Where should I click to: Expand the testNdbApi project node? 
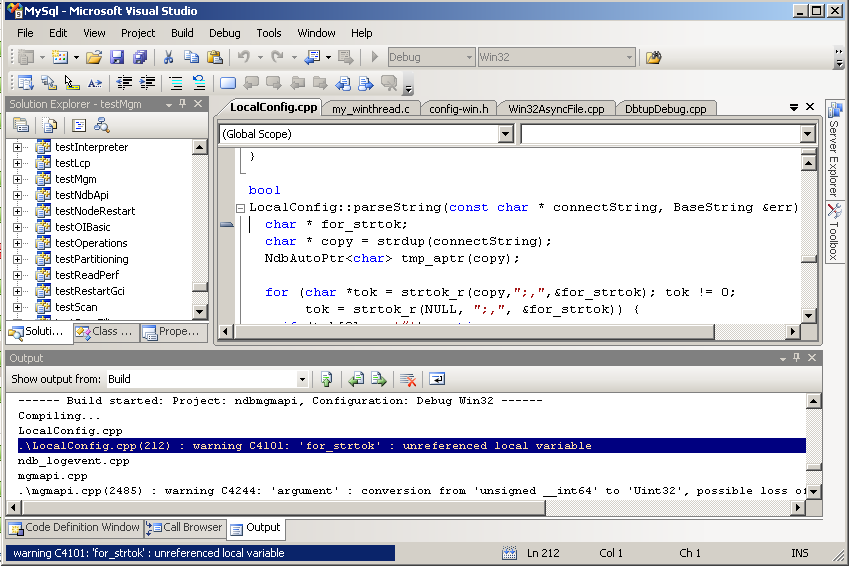coord(17,195)
